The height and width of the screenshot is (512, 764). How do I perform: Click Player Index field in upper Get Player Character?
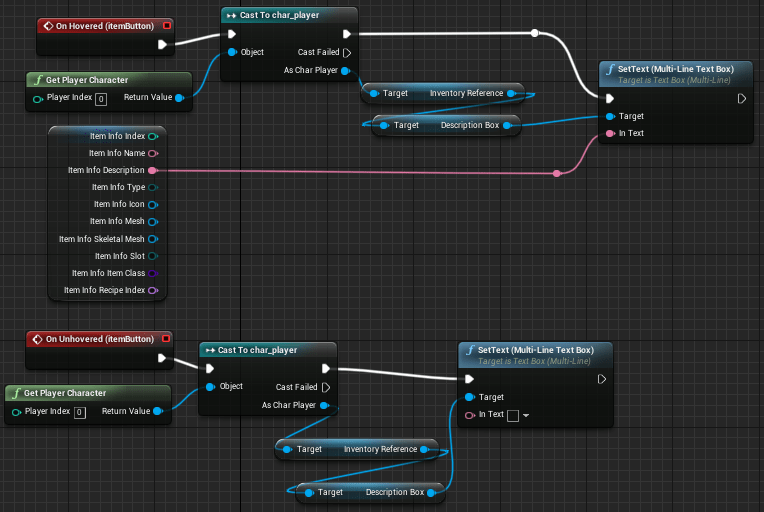(101, 98)
